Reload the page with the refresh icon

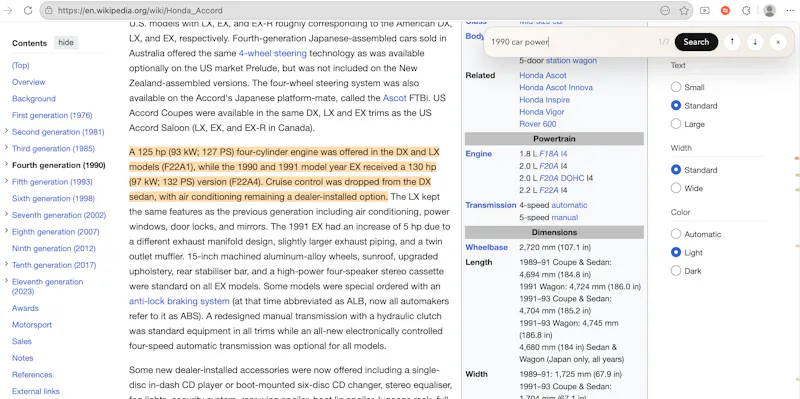tap(28, 10)
